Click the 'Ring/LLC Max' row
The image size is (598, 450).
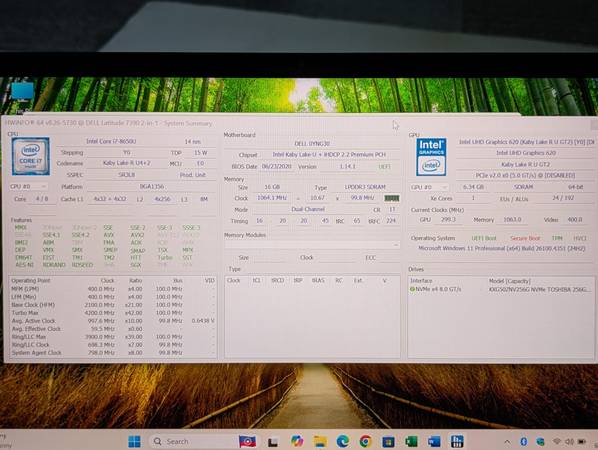click(113, 337)
